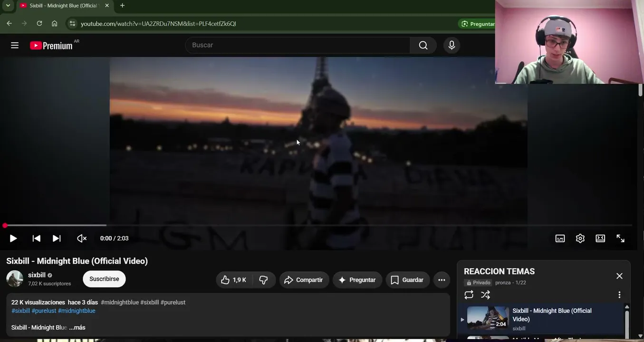Go back in the browser

pyautogui.click(x=9, y=23)
